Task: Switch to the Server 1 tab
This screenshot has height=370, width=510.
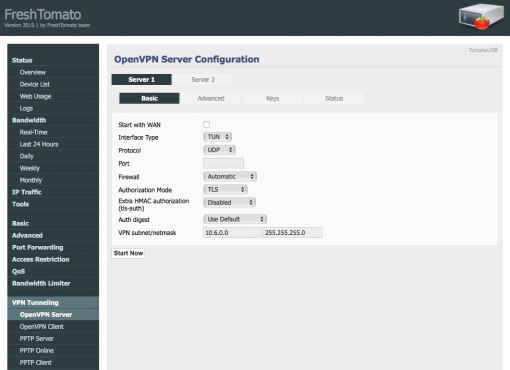Action: pos(142,79)
